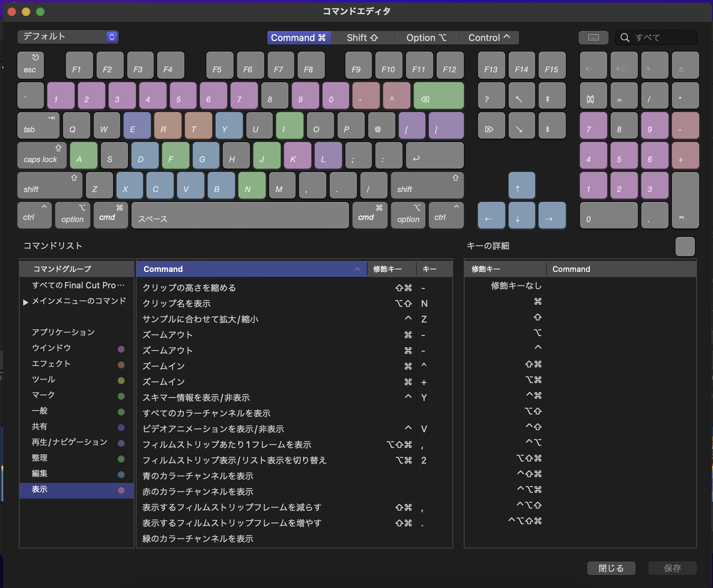Expand メインメニューのコマンド disclosure triangle

pyautogui.click(x=25, y=302)
